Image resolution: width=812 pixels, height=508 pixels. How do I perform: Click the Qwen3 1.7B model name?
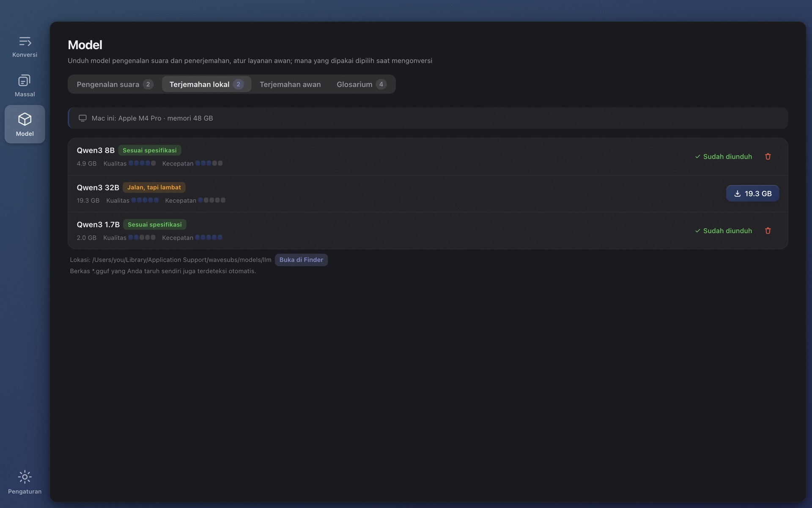pos(98,224)
